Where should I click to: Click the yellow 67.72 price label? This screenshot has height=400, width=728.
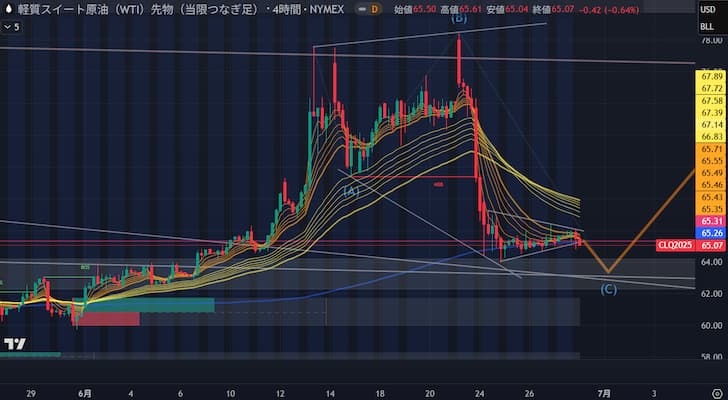(712, 88)
